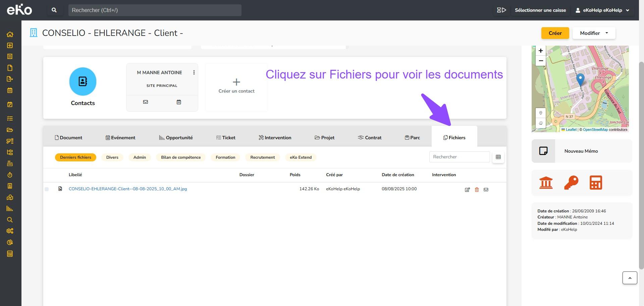Click the red trash icon in file row

(477, 190)
